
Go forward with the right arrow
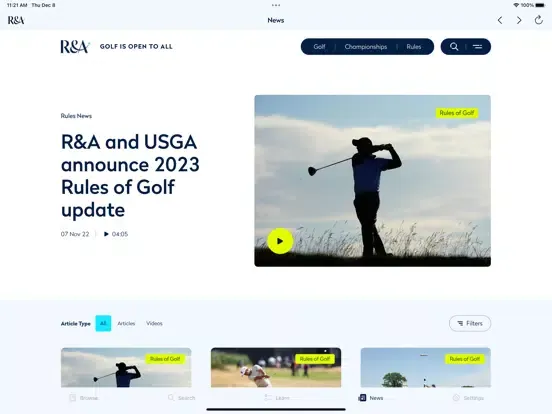519,20
